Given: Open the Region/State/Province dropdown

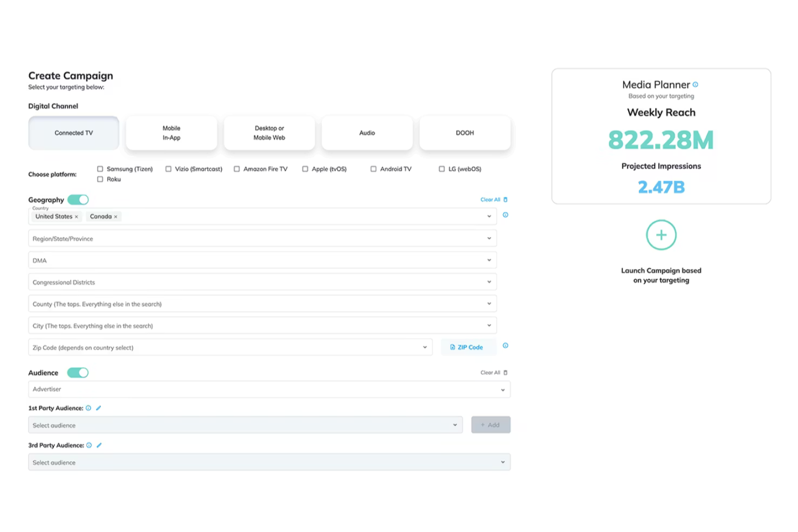Looking at the screenshot, I should [263, 238].
